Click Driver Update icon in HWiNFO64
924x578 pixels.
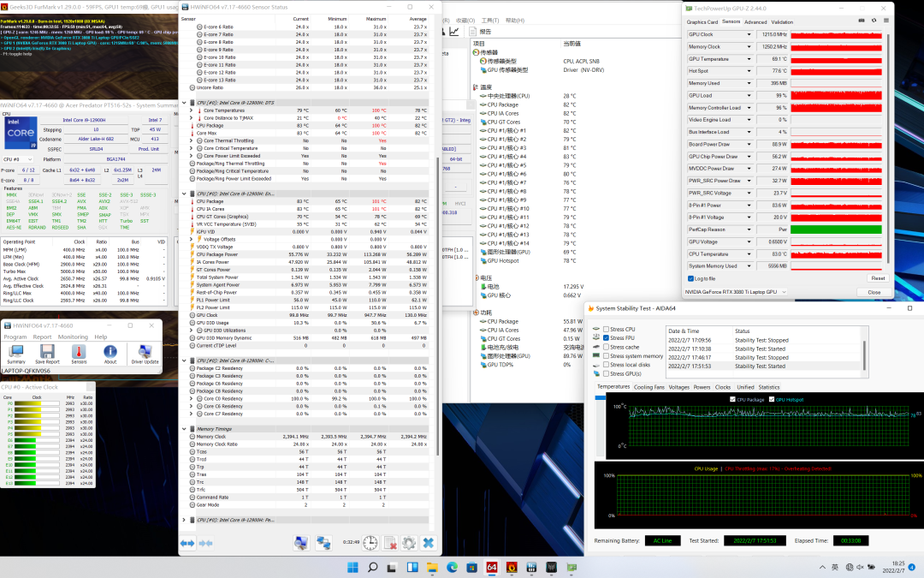145,354
